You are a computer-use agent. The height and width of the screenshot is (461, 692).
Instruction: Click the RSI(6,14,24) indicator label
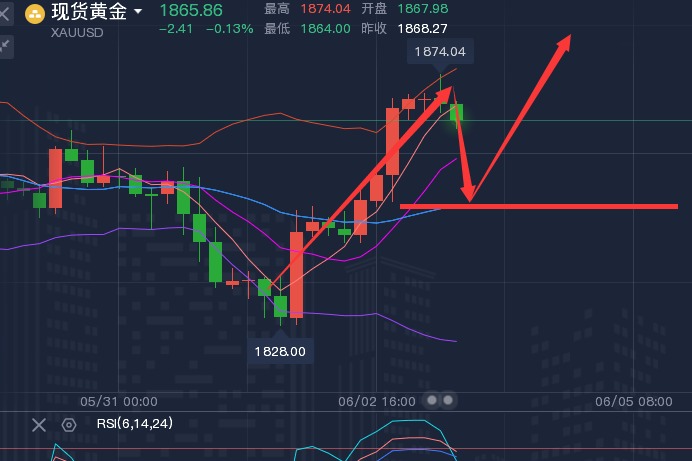click(134, 424)
